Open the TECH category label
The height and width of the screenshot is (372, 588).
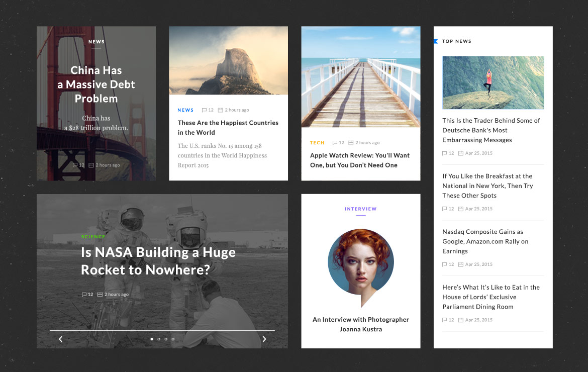click(x=317, y=142)
